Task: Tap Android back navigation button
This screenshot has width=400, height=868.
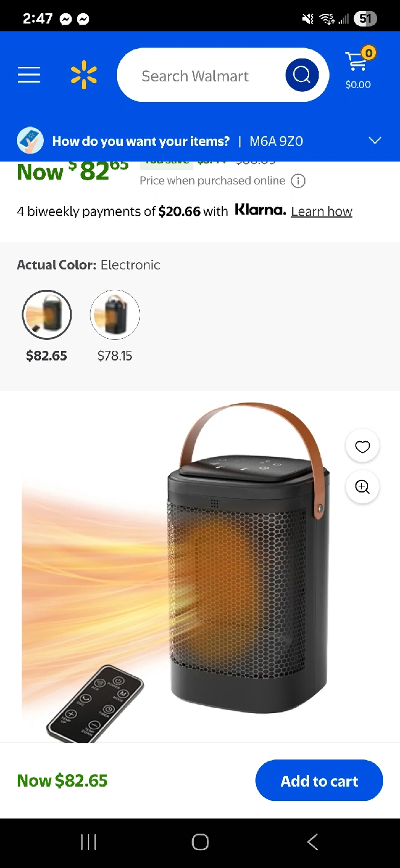Action: click(x=312, y=842)
